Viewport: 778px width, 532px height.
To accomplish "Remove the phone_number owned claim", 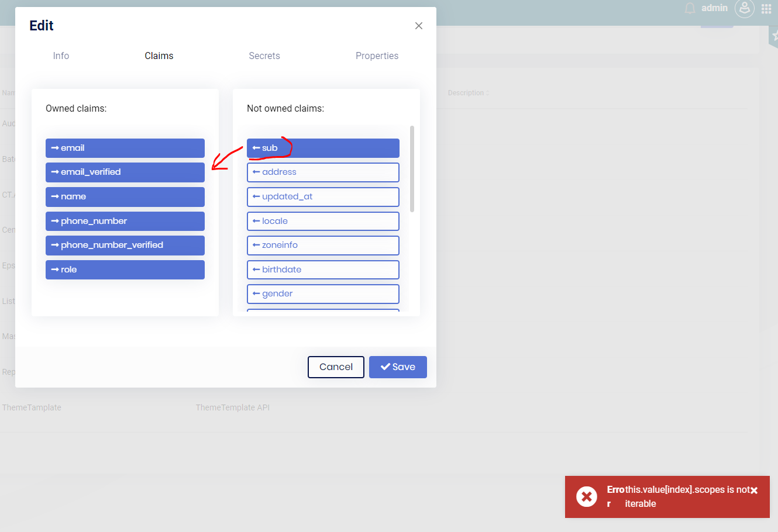I will pos(125,221).
